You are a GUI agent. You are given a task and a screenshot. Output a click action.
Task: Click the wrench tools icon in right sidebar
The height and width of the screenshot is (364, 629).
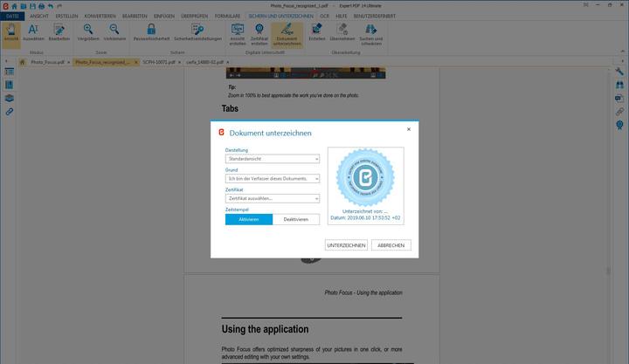coord(619,72)
